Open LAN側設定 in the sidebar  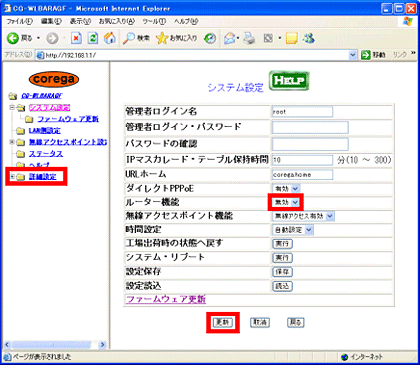[45, 130]
